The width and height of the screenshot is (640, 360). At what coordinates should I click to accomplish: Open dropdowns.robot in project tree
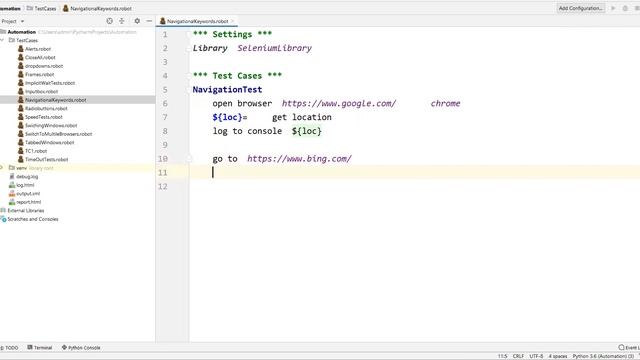coord(44,66)
